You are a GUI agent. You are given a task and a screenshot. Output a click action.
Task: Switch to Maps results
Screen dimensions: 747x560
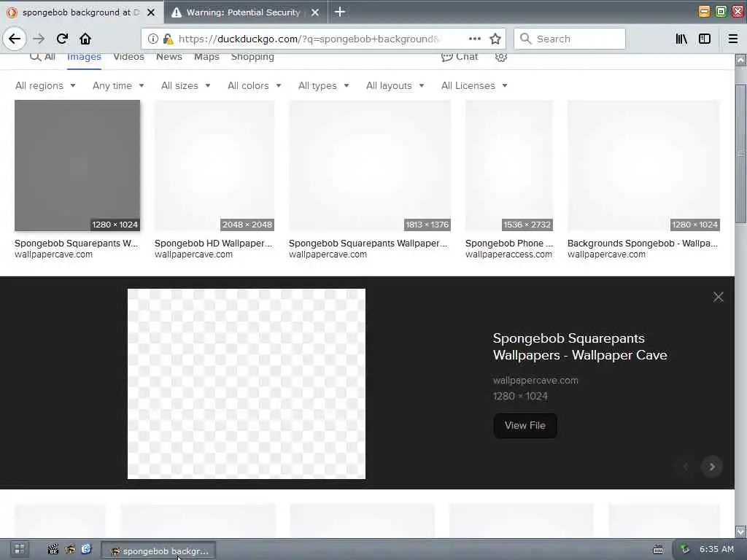[x=206, y=57]
